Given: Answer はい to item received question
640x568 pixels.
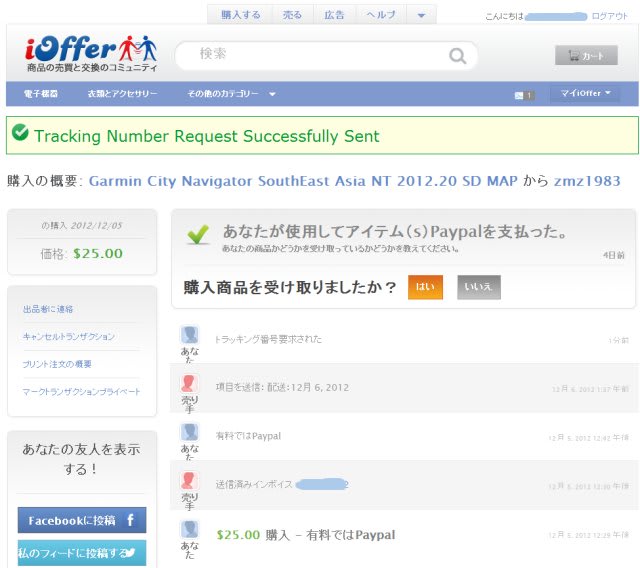Looking at the screenshot, I should 425,287.
